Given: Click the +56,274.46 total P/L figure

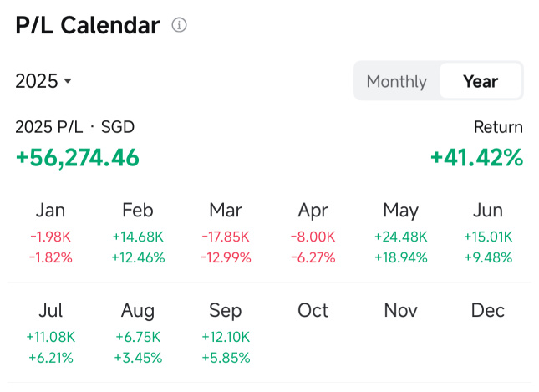Looking at the screenshot, I should (78, 158).
